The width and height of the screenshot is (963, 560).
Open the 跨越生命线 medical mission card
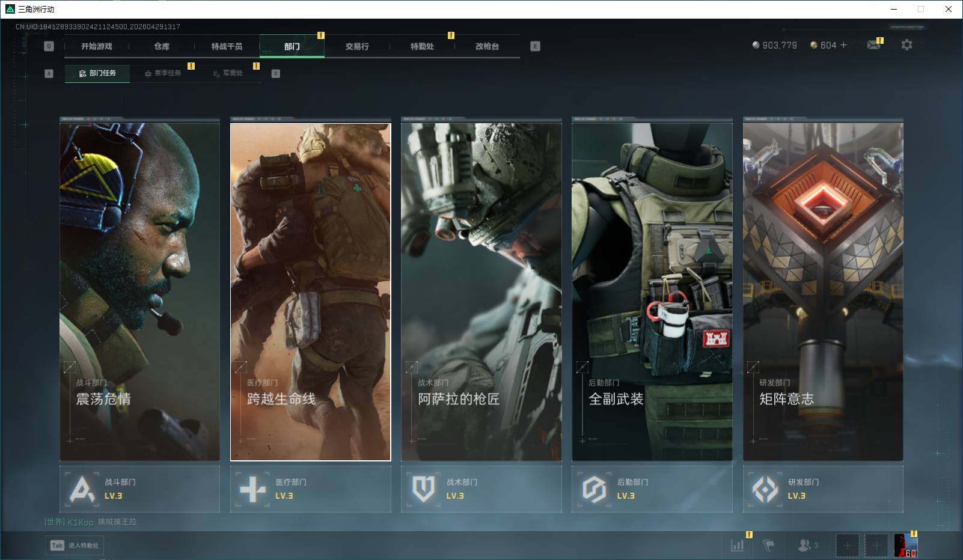point(310,291)
